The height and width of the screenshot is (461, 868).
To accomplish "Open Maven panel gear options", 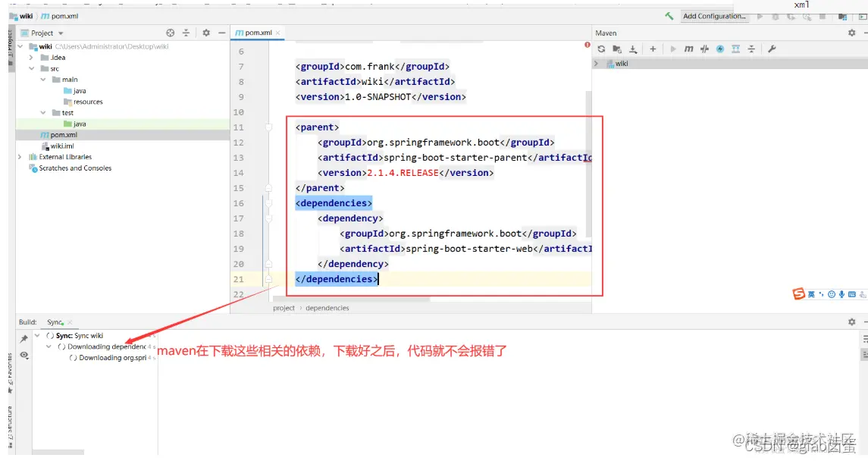I will point(851,33).
